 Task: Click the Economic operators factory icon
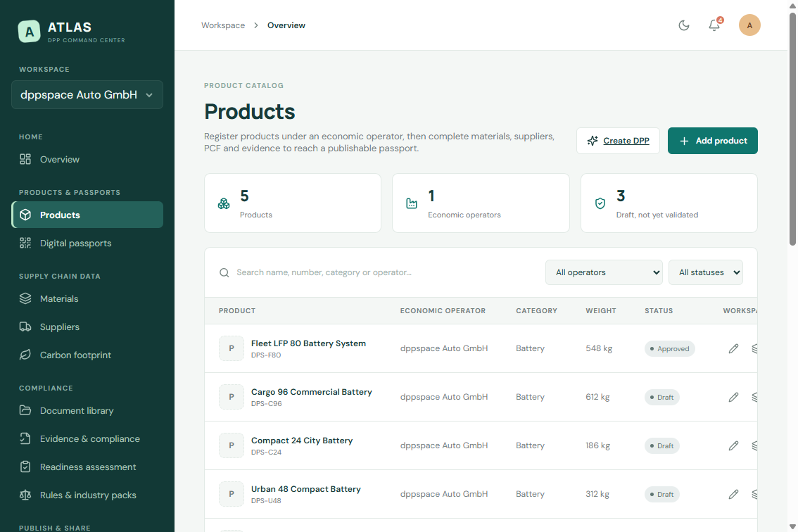[x=412, y=203]
